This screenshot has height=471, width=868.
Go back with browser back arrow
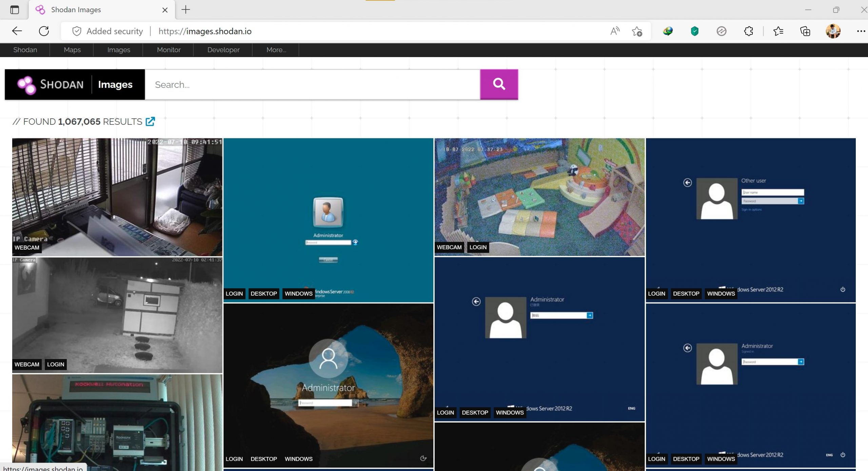(x=17, y=31)
